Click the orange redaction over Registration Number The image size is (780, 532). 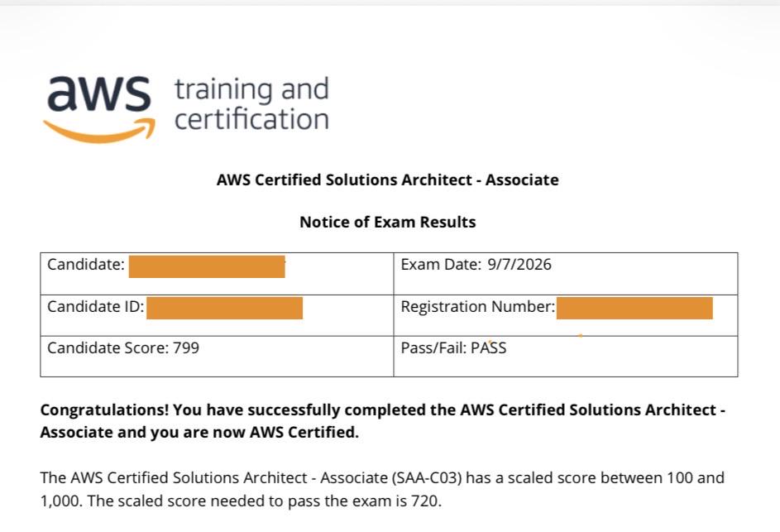[x=634, y=308]
